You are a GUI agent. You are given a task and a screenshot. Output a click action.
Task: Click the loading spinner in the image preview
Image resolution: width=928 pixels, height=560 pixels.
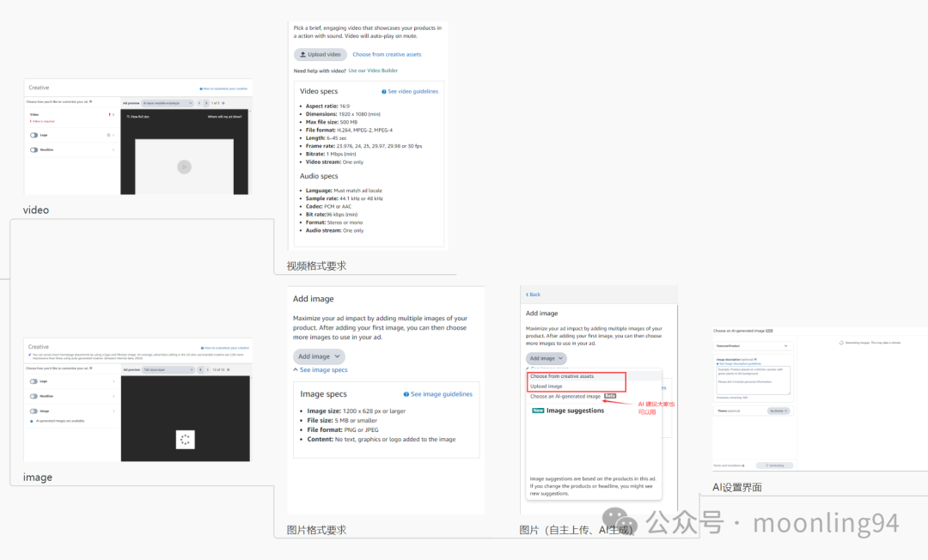(186, 439)
